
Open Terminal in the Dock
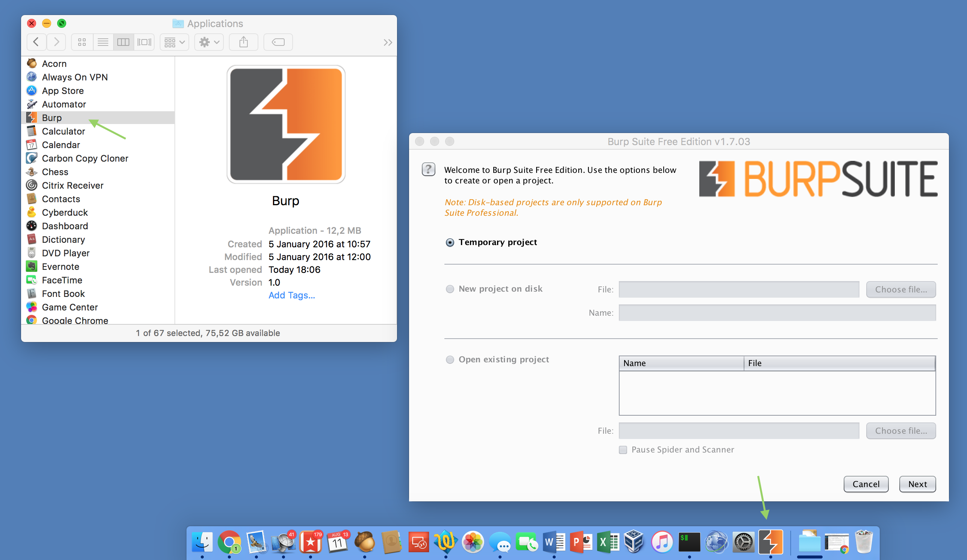pyautogui.click(x=689, y=542)
